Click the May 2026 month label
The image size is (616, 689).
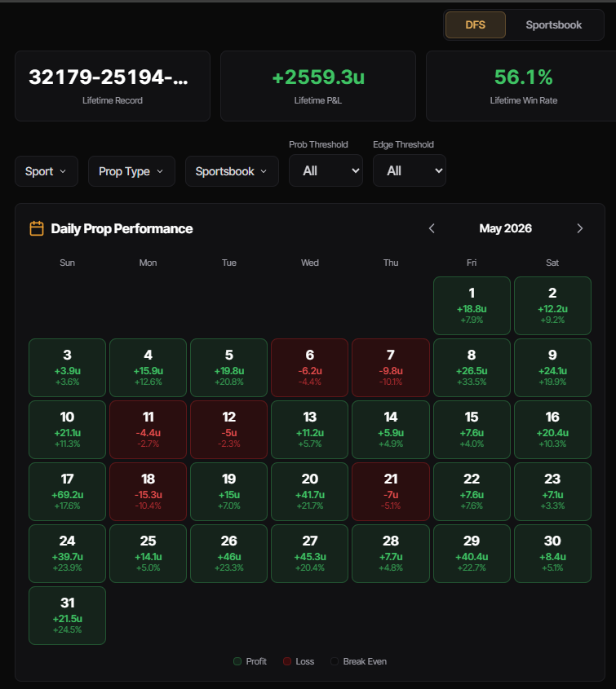click(x=506, y=228)
